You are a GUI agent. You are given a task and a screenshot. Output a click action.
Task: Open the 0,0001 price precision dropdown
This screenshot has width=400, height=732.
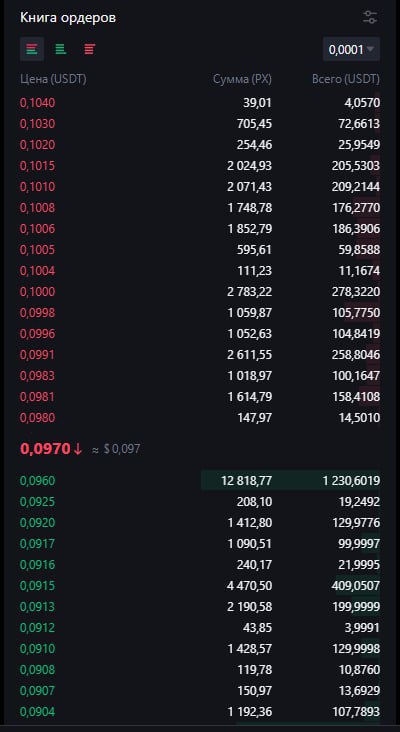[x=351, y=49]
